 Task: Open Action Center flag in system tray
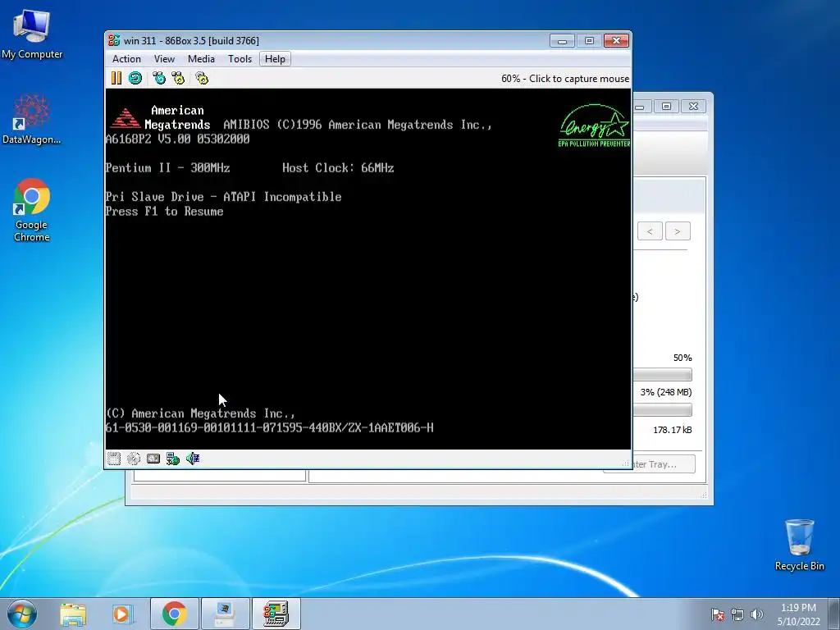point(717,614)
